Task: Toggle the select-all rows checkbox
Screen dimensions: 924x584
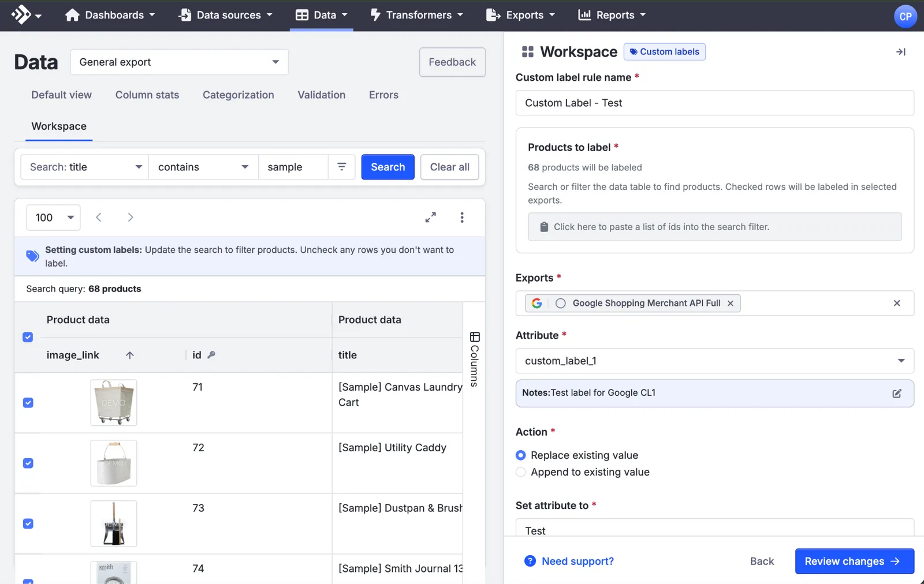Action: coord(28,337)
